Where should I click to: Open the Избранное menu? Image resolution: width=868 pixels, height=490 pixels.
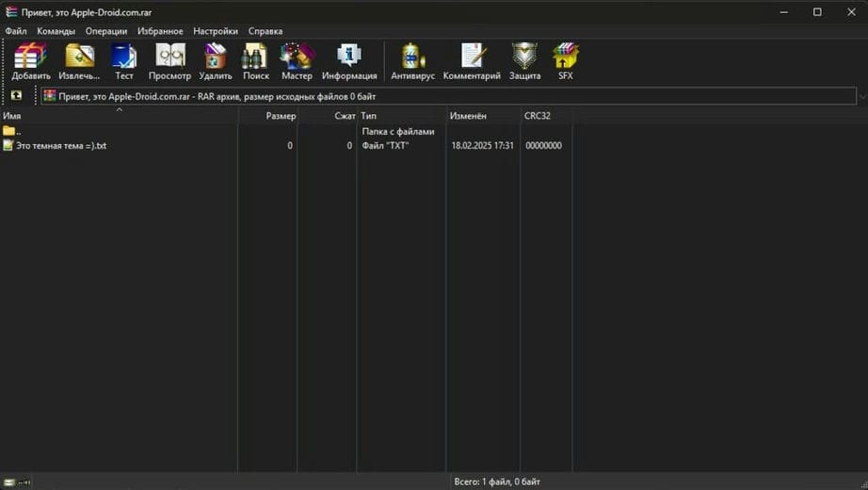(x=160, y=31)
